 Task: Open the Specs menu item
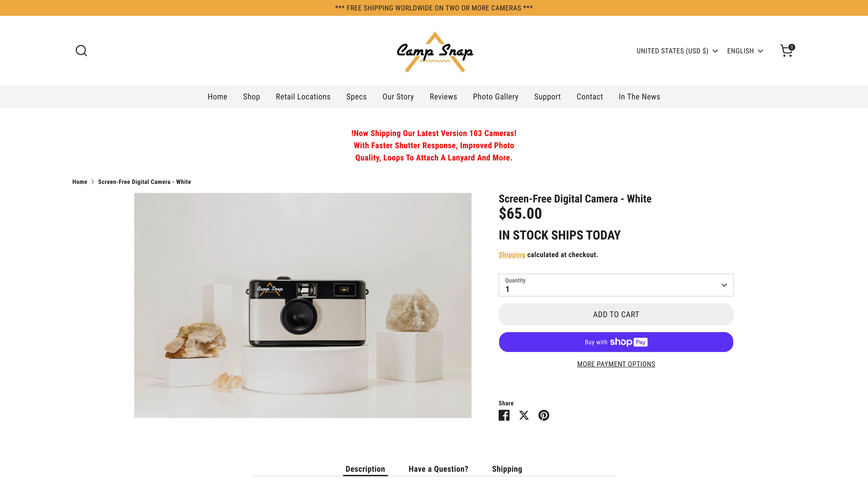coord(356,97)
